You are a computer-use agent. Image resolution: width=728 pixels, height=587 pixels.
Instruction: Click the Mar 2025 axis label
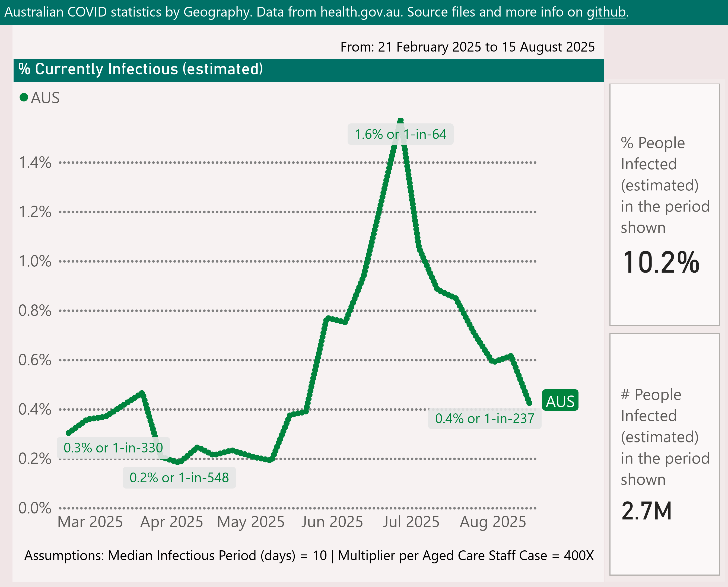point(90,522)
